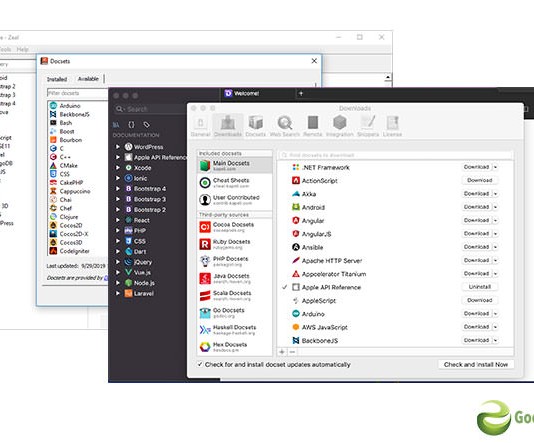Expand the Bootstrap 4 documentation entry
Viewport: 534px width, 443px height.
click(x=117, y=189)
